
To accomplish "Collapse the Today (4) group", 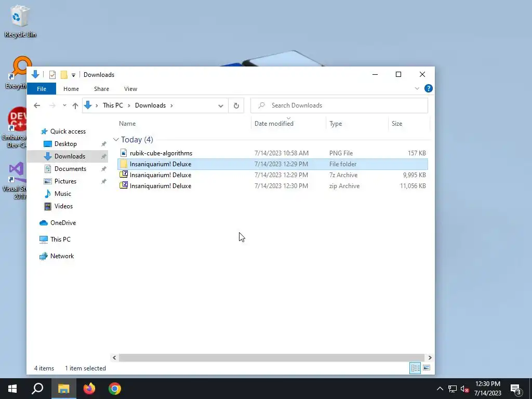I will coord(116,140).
